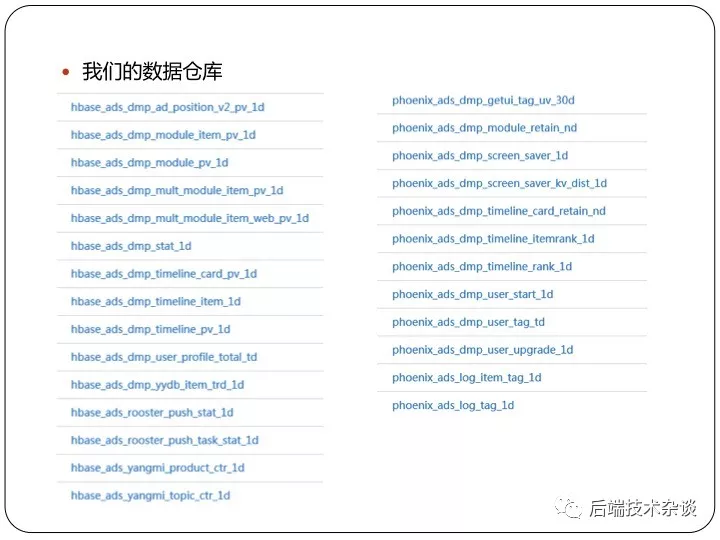
Task: Click hbase_ads_rooster_push_stat_1d link
Action: click(x=152, y=413)
